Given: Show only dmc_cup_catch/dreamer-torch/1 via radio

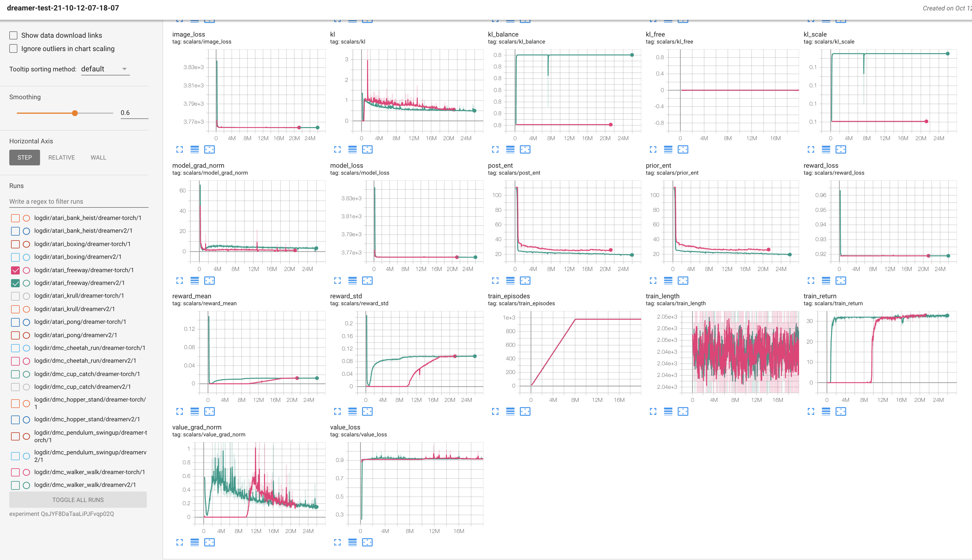Looking at the screenshot, I should 26,374.
